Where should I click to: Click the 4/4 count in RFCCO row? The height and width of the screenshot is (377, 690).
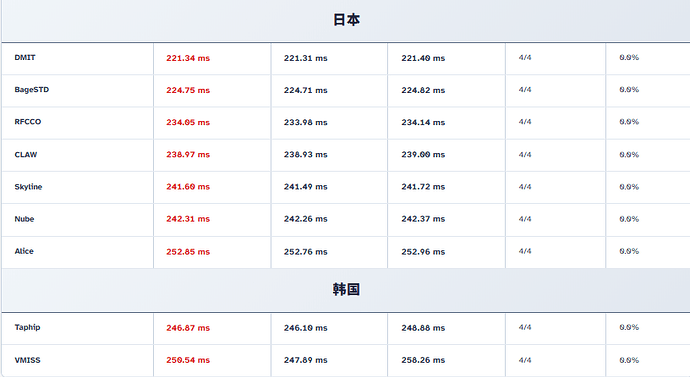525,122
